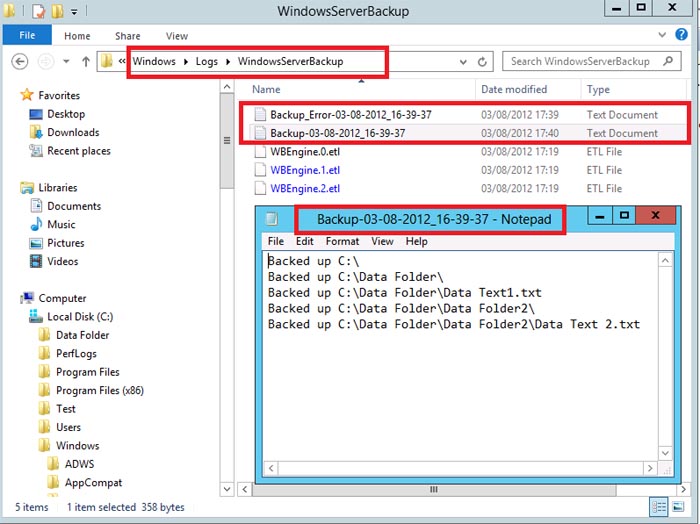Click Logs in the address breadcrumb
700x524 pixels.
pyautogui.click(x=207, y=61)
